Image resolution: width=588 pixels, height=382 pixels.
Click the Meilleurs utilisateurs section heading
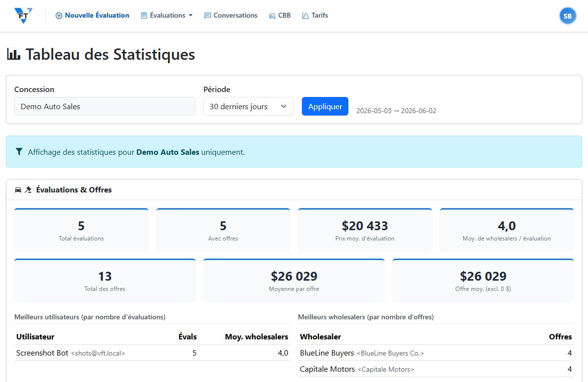point(90,317)
